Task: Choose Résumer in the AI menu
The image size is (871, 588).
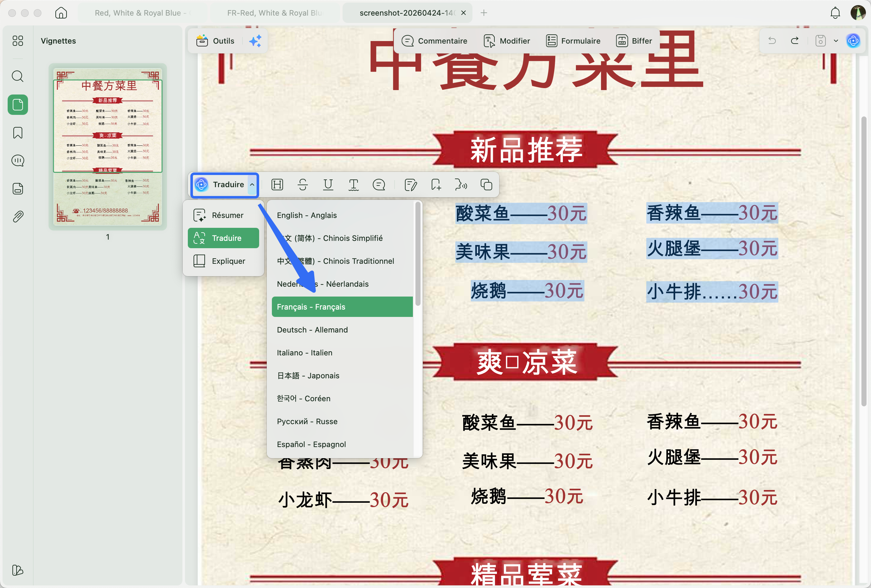Action: pyautogui.click(x=224, y=215)
